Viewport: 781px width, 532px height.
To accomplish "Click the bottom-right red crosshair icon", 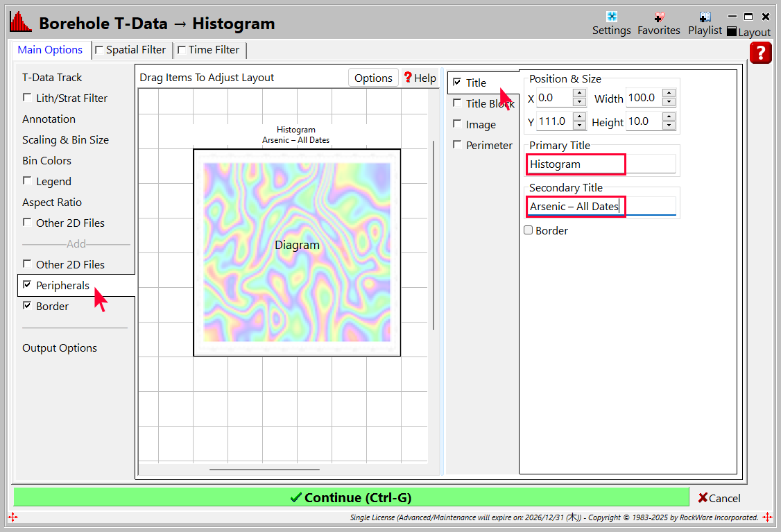I will pos(767,517).
